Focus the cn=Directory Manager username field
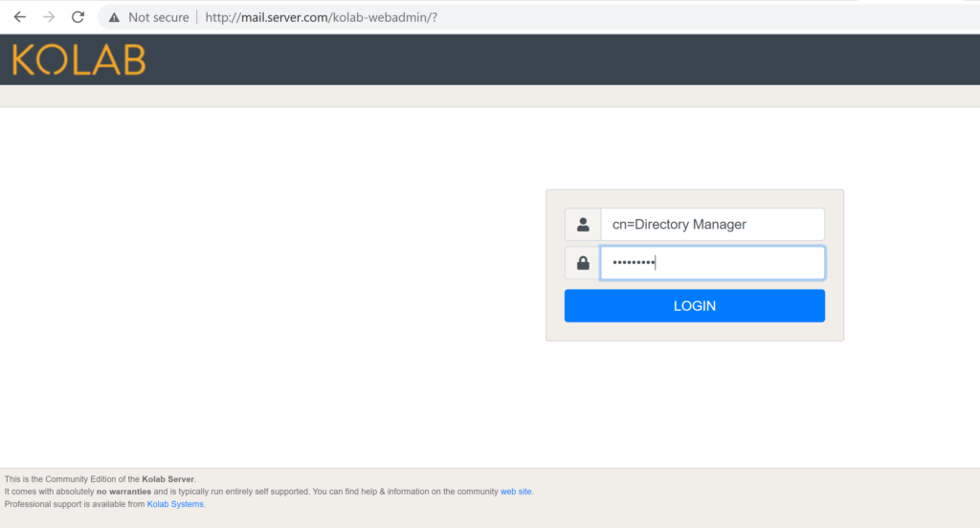 (x=712, y=225)
